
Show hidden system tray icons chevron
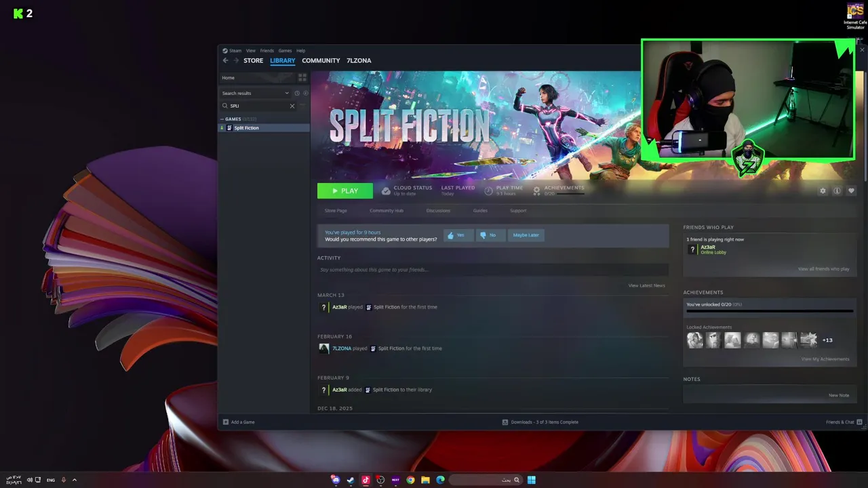point(75,480)
